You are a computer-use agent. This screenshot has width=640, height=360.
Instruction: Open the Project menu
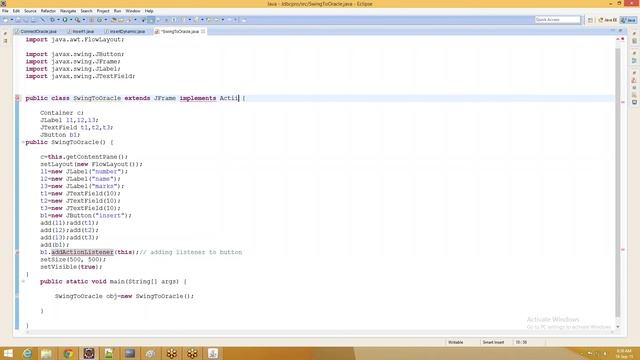pos(103,11)
